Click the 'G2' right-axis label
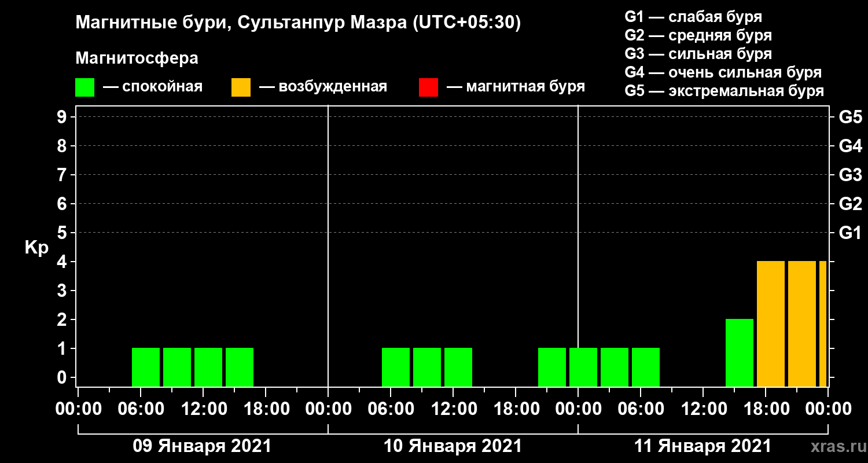The height and width of the screenshot is (463, 868). click(x=850, y=204)
